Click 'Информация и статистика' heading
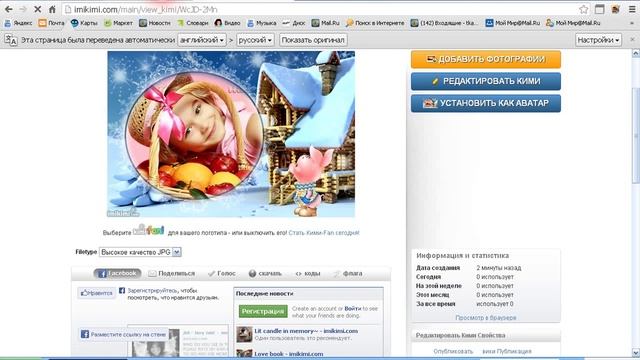The height and width of the screenshot is (360, 640). (x=462, y=256)
